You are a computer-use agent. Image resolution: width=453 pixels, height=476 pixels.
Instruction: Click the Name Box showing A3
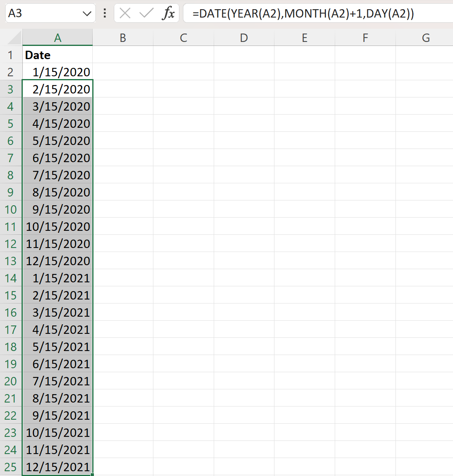click(x=44, y=13)
